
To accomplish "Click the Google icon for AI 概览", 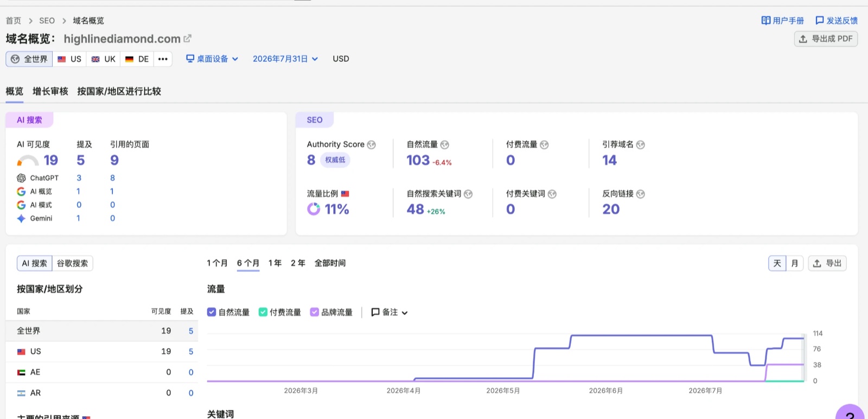I will (21, 192).
